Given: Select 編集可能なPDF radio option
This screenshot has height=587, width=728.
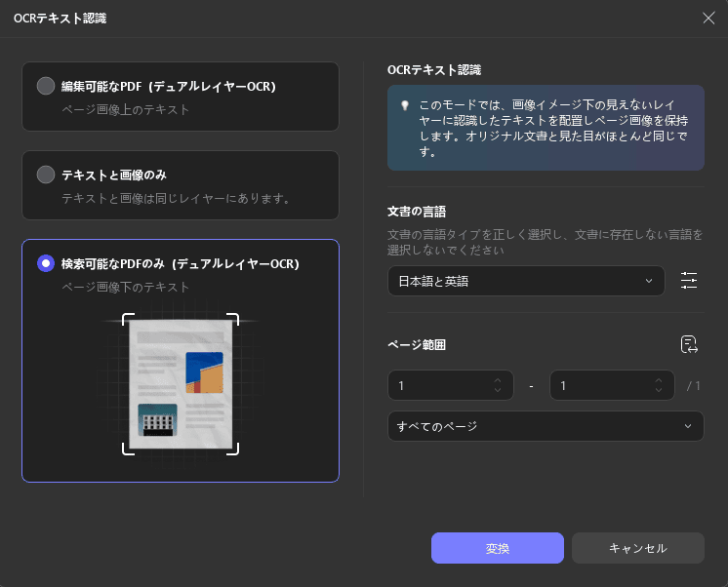Looking at the screenshot, I should (x=46, y=86).
